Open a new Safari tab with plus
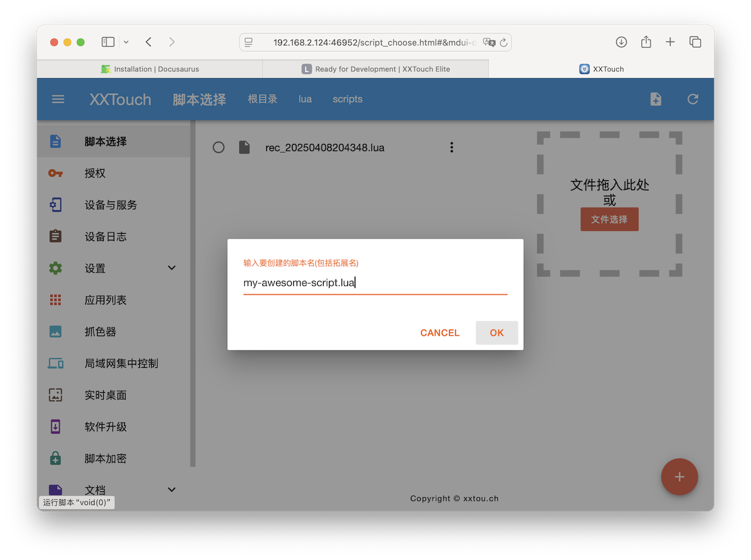This screenshot has height=560, width=751. pos(670,42)
